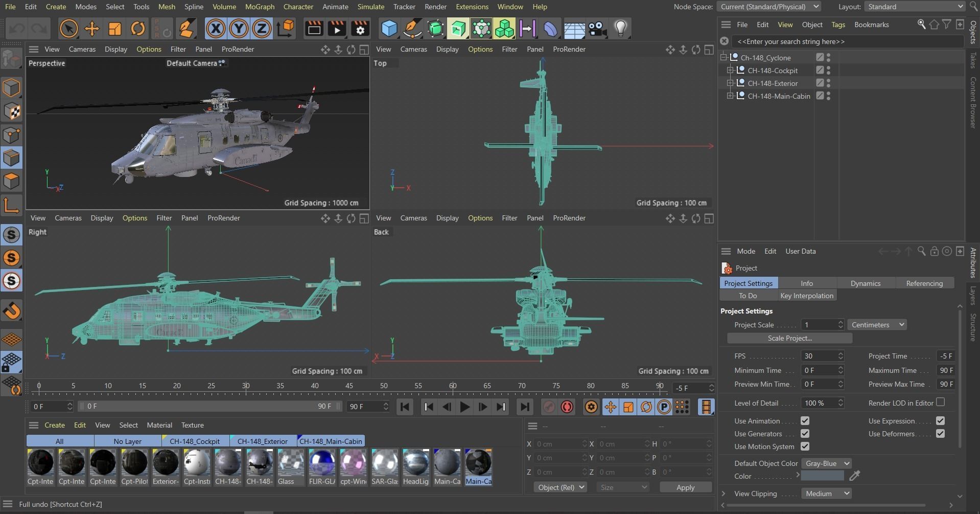Add a Camera object
This screenshot has width=980, height=514.
pyautogui.click(x=597, y=29)
